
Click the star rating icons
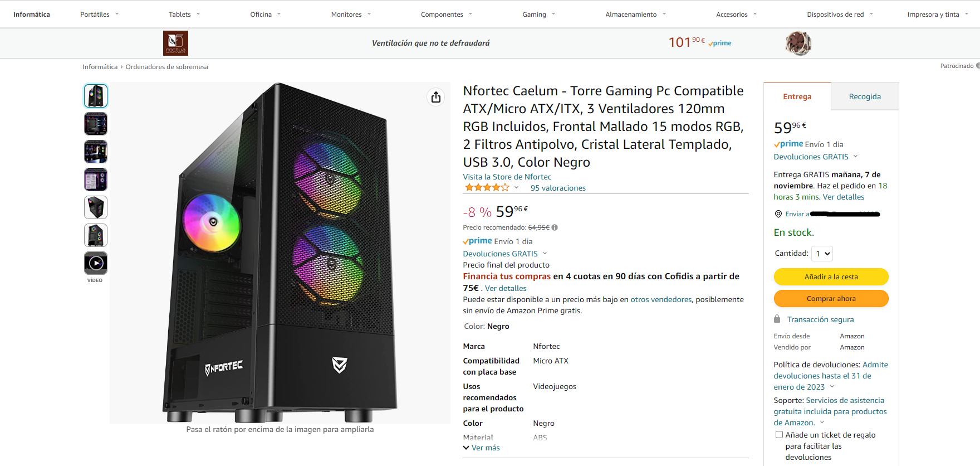coord(487,188)
